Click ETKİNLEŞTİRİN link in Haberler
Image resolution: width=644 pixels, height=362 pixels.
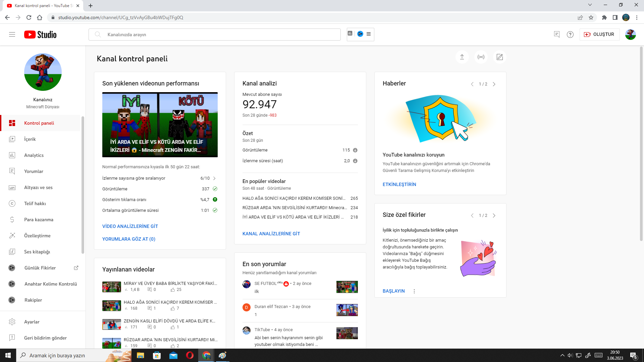click(x=399, y=184)
